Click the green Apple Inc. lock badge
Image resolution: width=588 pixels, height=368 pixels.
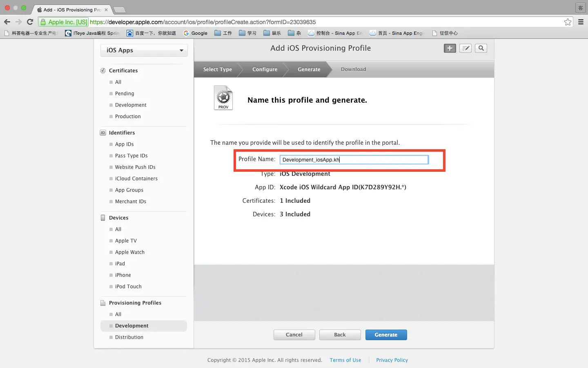[64, 22]
